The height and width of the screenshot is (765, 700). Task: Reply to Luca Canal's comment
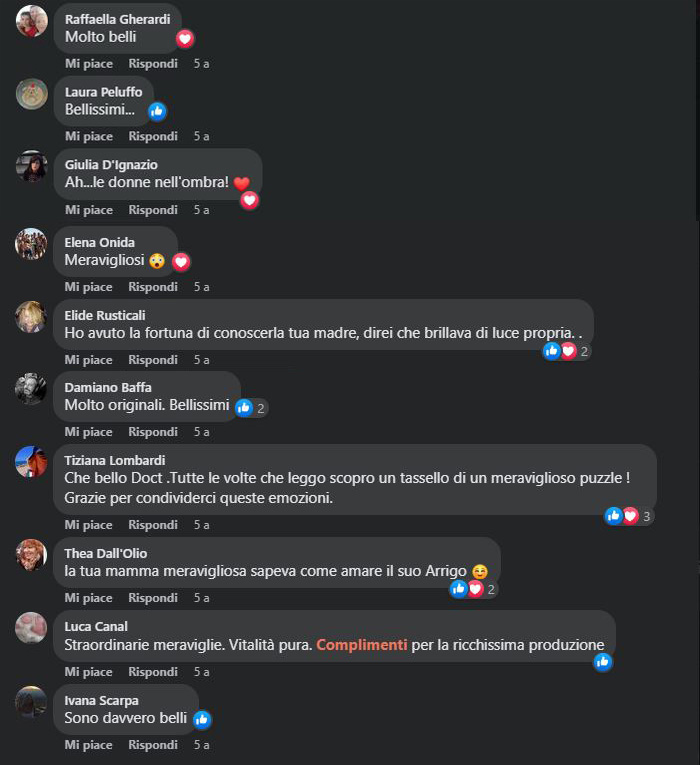153,672
